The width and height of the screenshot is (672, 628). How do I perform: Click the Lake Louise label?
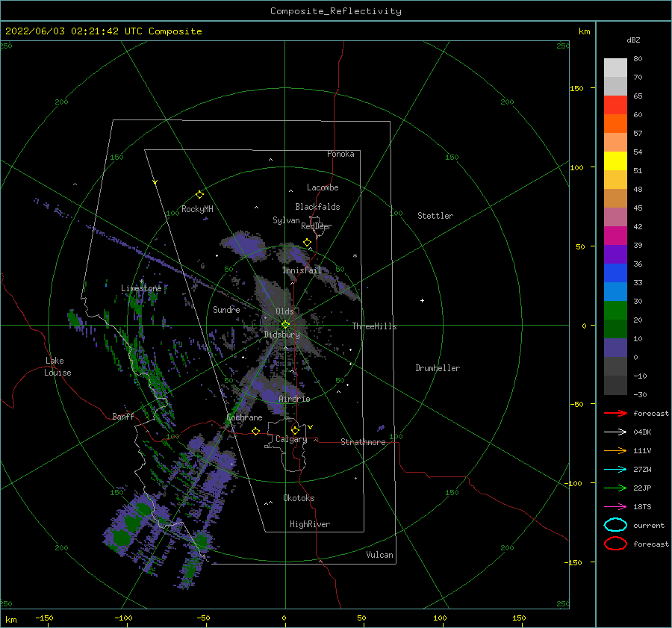click(x=57, y=367)
